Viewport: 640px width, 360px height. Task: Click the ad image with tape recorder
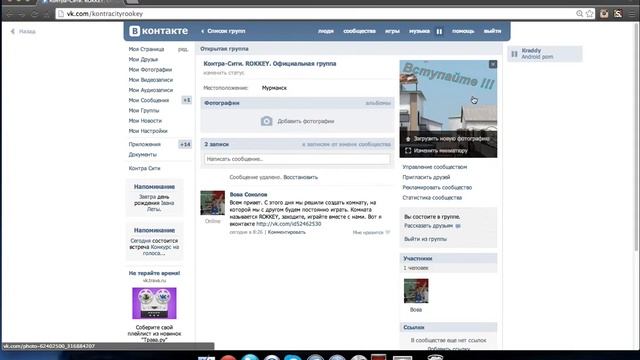point(154,303)
